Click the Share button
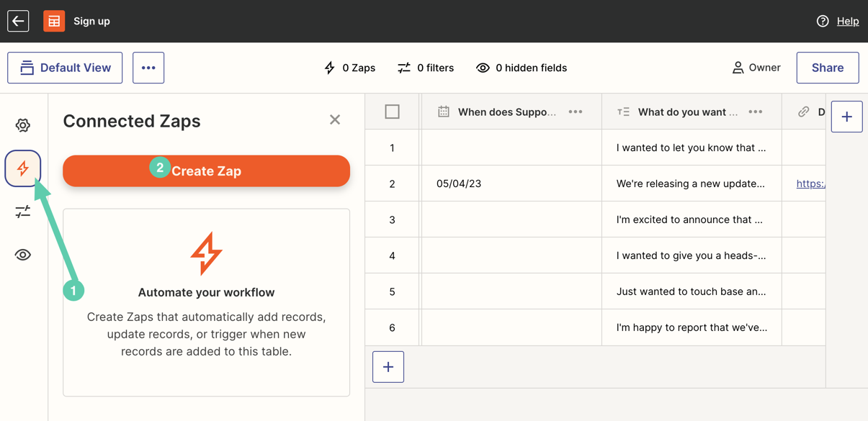 pos(828,68)
